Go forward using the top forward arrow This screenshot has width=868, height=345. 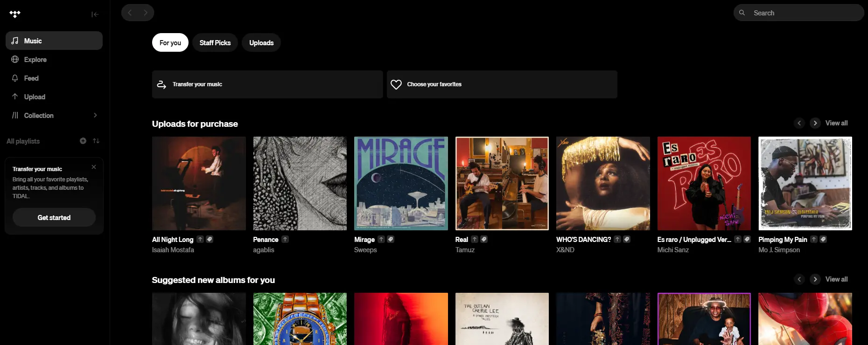[146, 13]
